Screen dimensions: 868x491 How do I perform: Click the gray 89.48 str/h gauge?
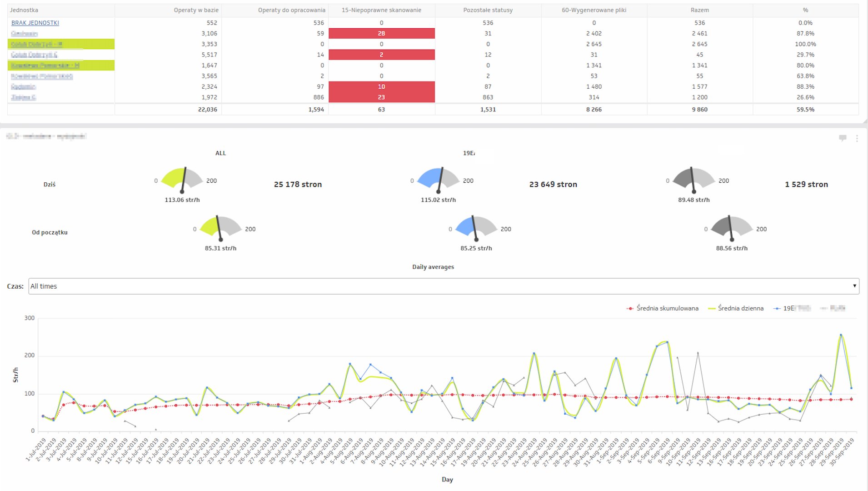693,180
